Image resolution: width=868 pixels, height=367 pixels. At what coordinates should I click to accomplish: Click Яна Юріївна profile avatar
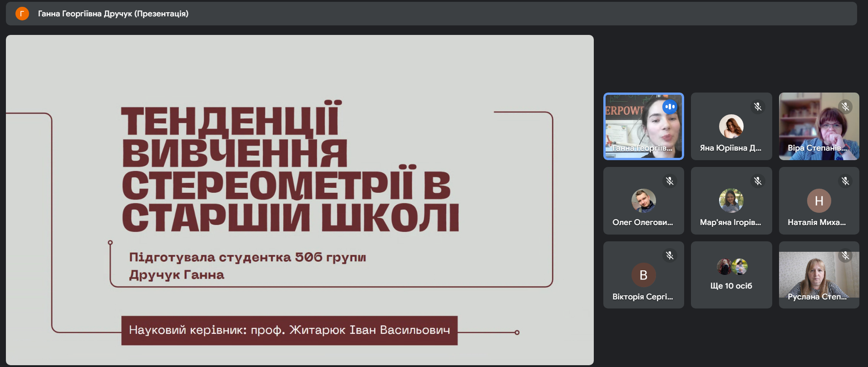(731, 126)
